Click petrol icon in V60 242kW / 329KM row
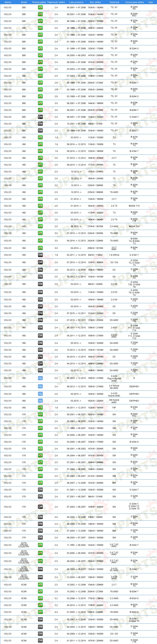Image resolution: width=157 pixels, height=644 pixels. [x=40, y=240]
